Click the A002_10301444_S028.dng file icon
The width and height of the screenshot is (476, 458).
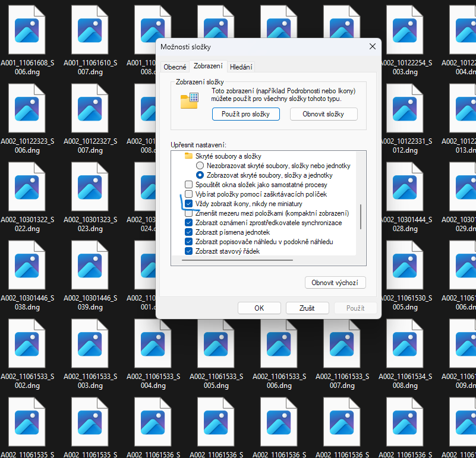pos(404,187)
